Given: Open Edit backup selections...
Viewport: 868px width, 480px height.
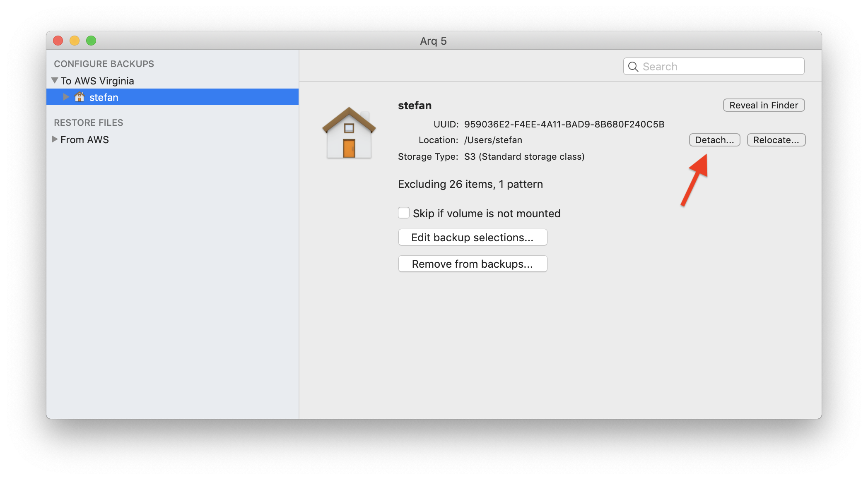Looking at the screenshot, I should [473, 237].
